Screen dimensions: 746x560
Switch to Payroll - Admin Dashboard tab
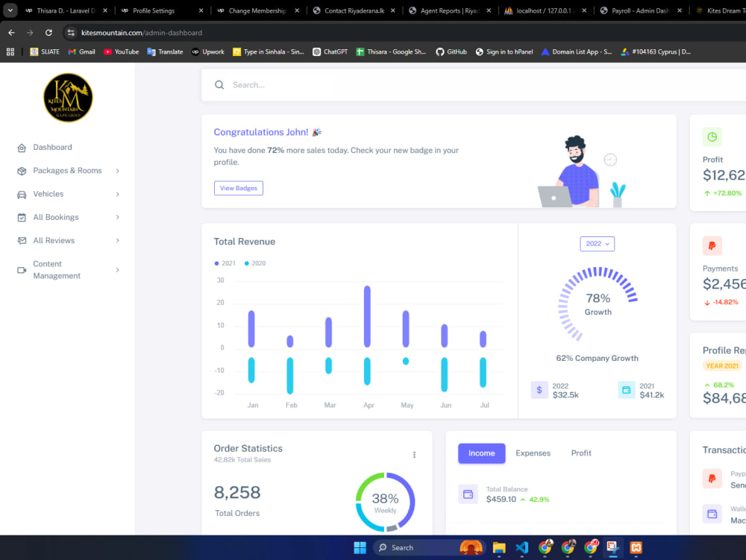point(640,10)
